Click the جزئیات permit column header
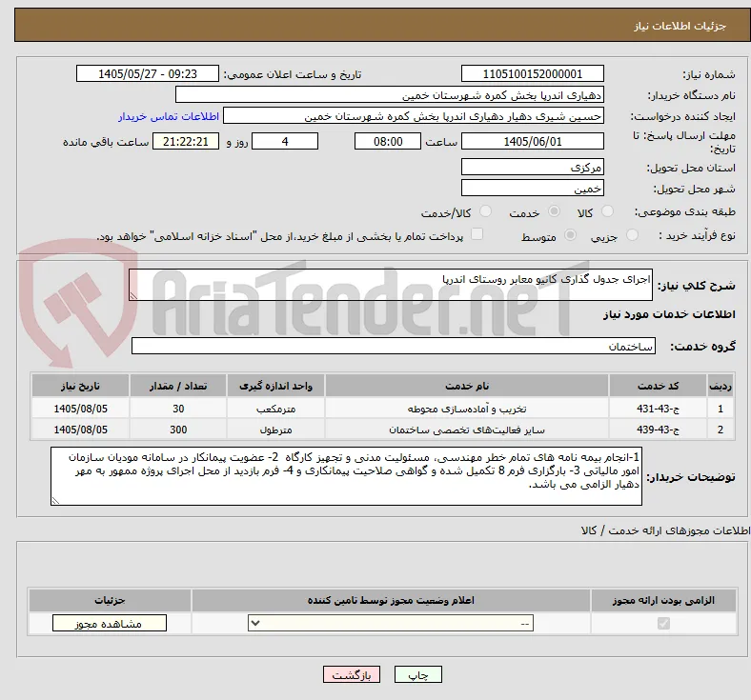 [x=110, y=600]
